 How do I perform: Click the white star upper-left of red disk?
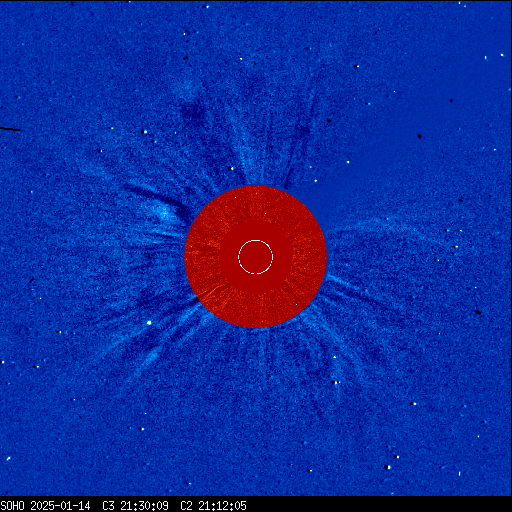(145, 132)
